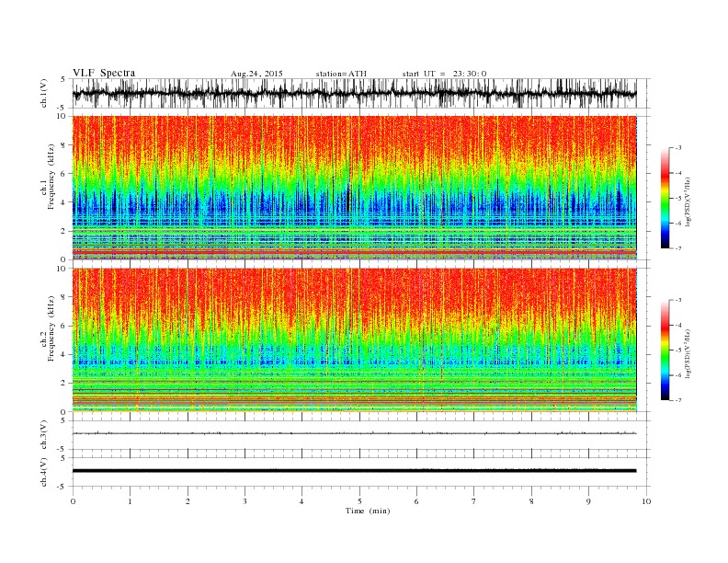Viewport: 728px width, 563px height.
Task: Click the time axis tick label '10'
Action: click(646, 501)
